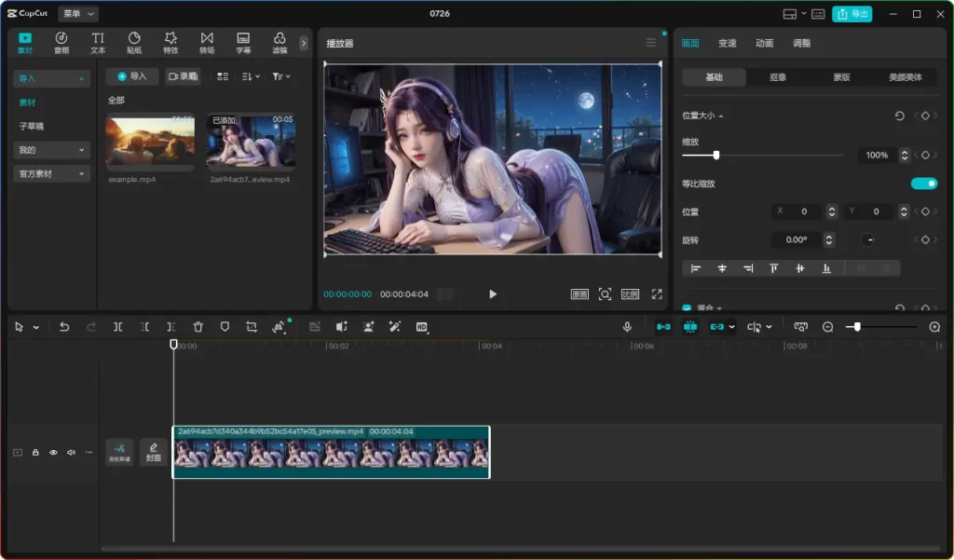Viewport: 954px width, 560px height.
Task: Collapse the 位置大小 section triangle
Action: pyautogui.click(x=721, y=116)
